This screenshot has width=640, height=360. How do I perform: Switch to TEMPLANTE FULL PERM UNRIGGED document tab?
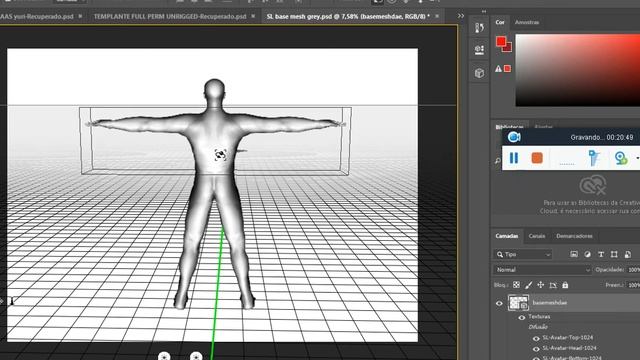point(170,17)
